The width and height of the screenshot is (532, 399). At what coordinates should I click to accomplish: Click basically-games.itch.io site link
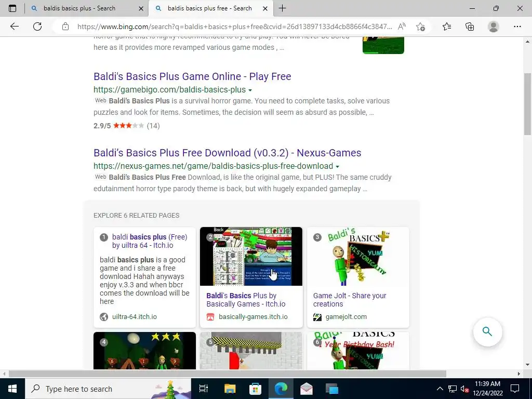tap(253, 316)
